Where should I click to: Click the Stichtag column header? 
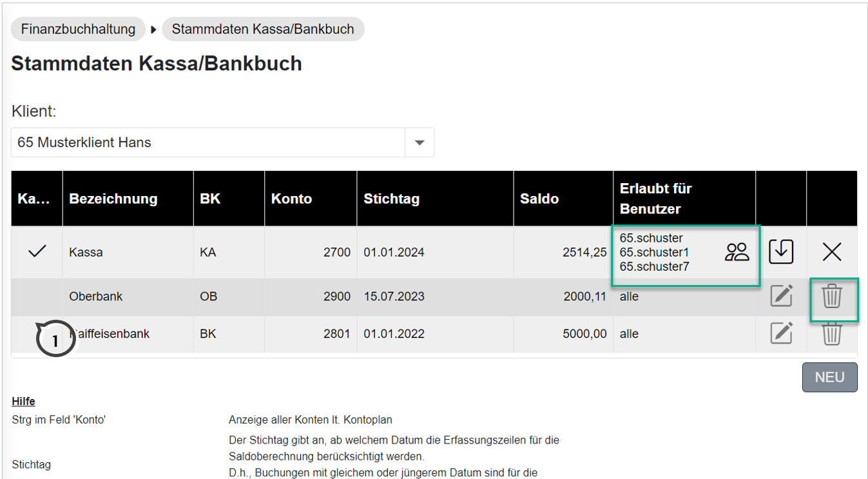tap(391, 199)
